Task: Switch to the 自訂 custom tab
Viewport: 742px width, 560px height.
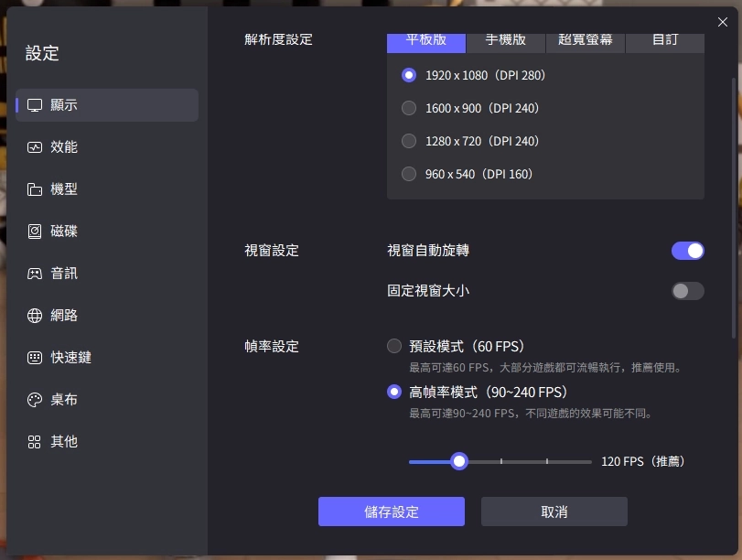Action: click(x=665, y=40)
